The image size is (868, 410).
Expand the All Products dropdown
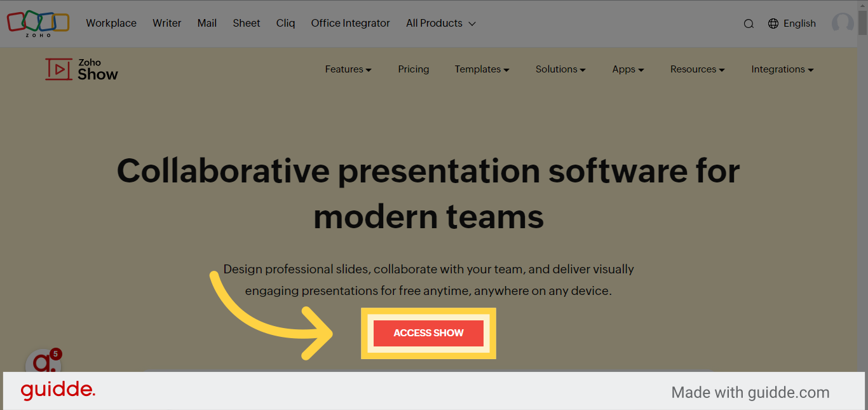pyautogui.click(x=441, y=24)
